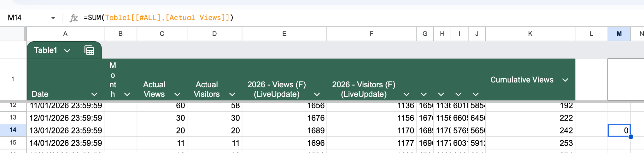Viewport: 644px width, 153px height.
Task: Select column E header
Action: tap(284, 34)
